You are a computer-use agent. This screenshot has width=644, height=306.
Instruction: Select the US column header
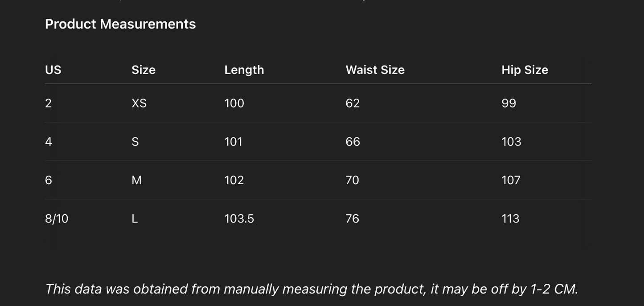click(x=53, y=70)
